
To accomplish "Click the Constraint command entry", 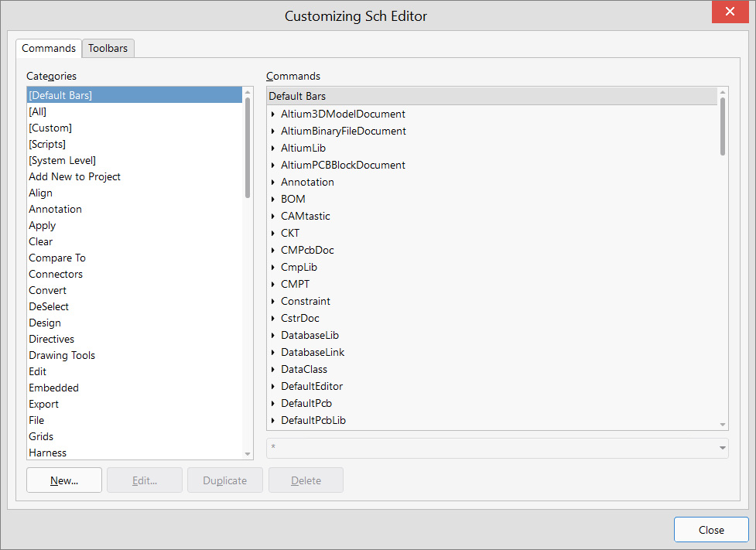I will [306, 301].
